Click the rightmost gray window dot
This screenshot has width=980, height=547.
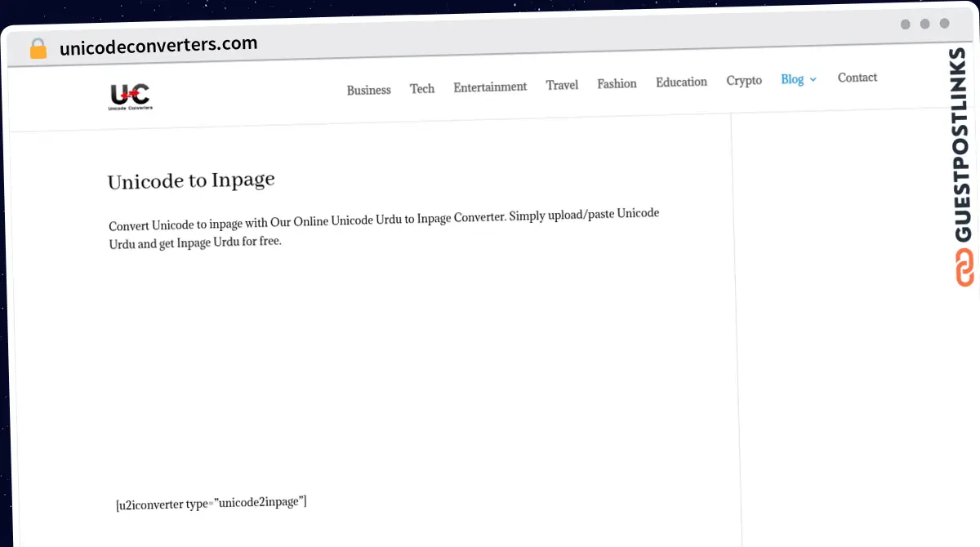pyautogui.click(x=945, y=24)
